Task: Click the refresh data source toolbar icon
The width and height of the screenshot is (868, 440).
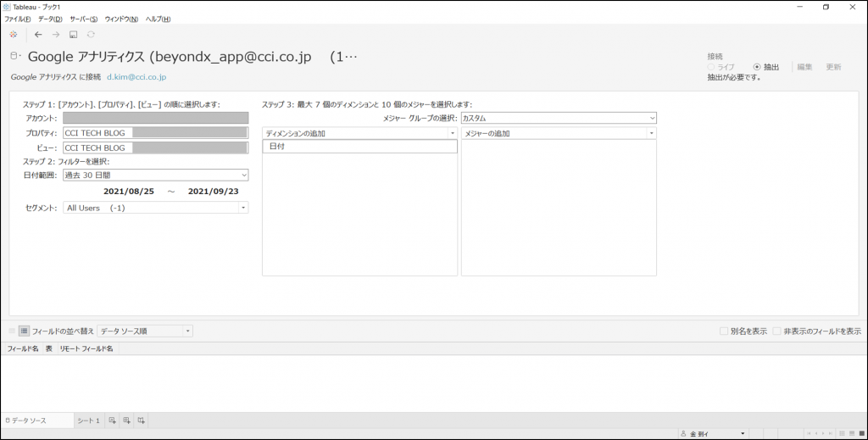Action: pos(91,34)
